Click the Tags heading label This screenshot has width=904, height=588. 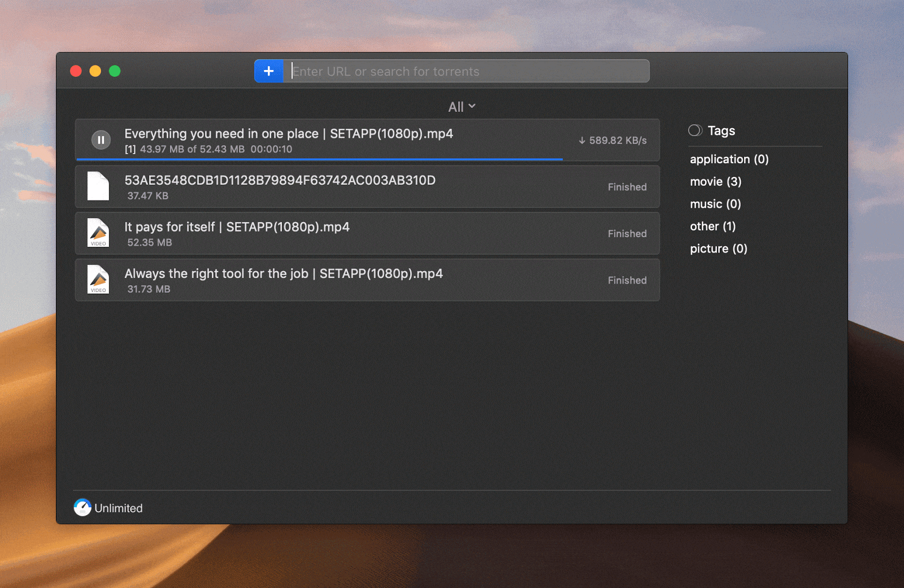click(722, 131)
